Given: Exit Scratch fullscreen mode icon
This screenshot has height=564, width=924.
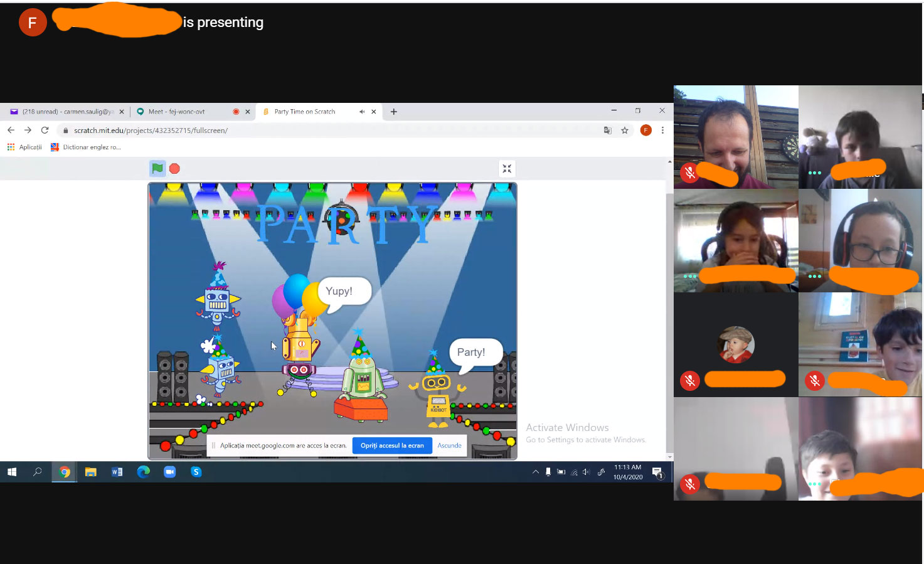Looking at the screenshot, I should tap(507, 169).
